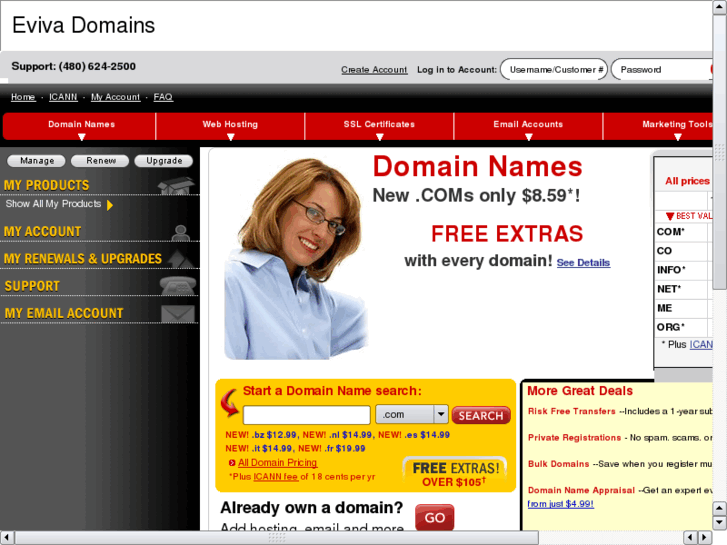Open MY EMAIL ACCOUNT sidebar section

coord(64,314)
